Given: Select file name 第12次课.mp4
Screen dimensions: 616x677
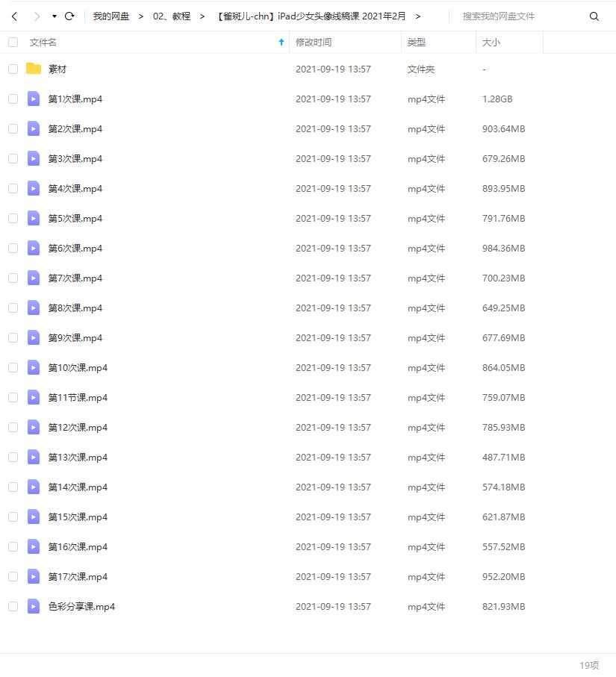Looking at the screenshot, I should point(78,427).
